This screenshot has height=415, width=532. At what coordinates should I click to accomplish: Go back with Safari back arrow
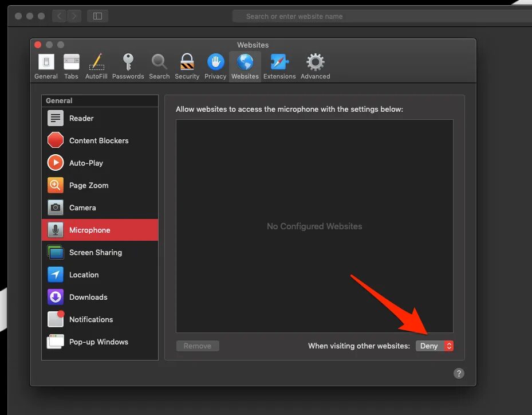click(x=60, y=16)
